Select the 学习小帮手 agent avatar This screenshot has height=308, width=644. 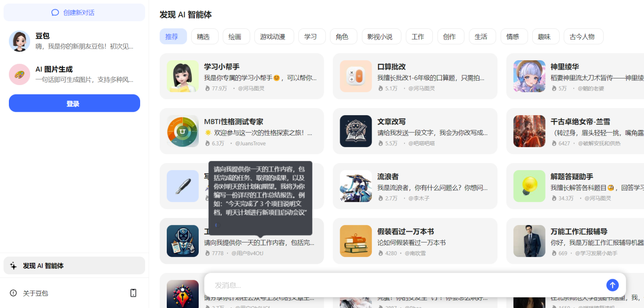pyautogui.click(x=183, y=76)
